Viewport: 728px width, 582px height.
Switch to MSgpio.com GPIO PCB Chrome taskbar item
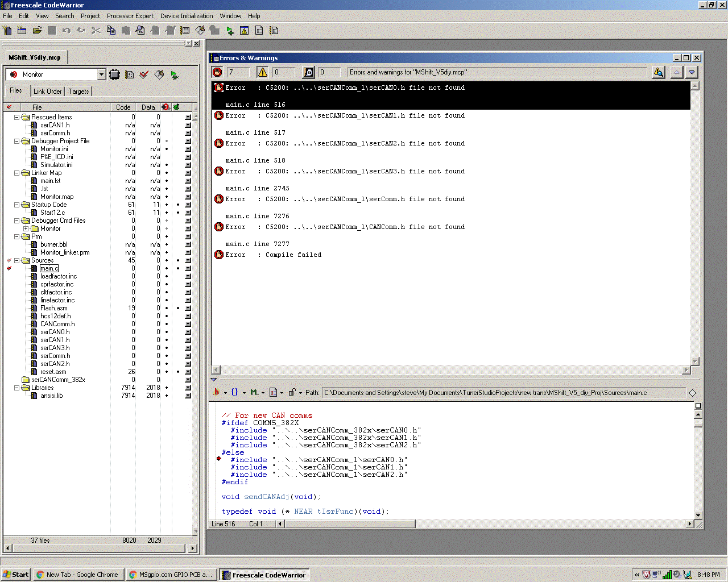[x=171, y=575]
